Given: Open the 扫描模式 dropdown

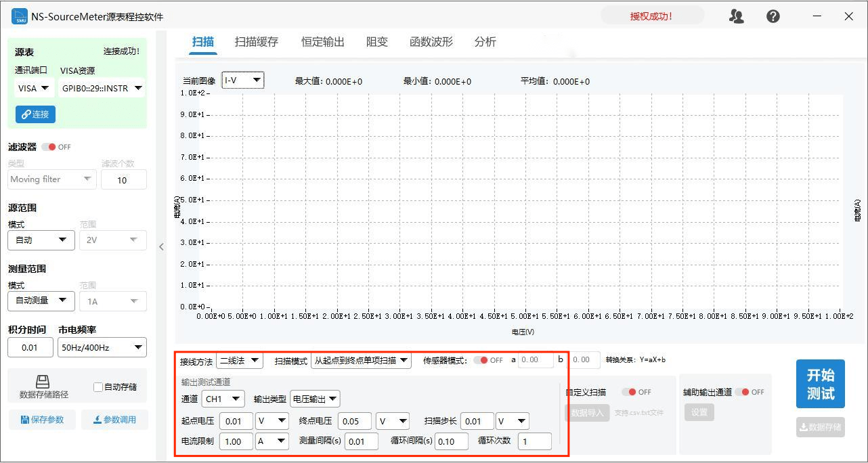Looking at the screenshot, I should 362,361.
